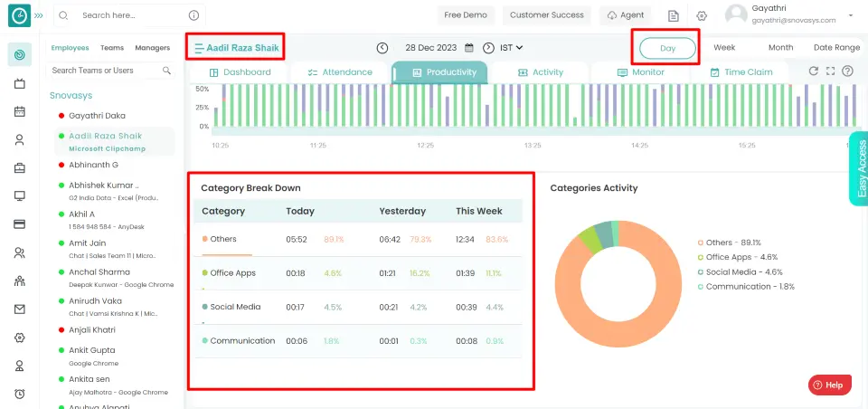This screenshot has height=409, width=868.
Task: Select the Employees list tab
Action: (70, 48)
